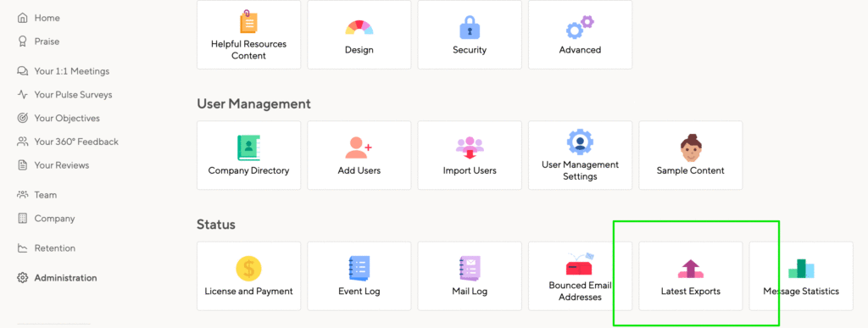The height and width of the screenshot is (328, 868).
Task: Open Your 360° Feedback
Action: point(68,142)
